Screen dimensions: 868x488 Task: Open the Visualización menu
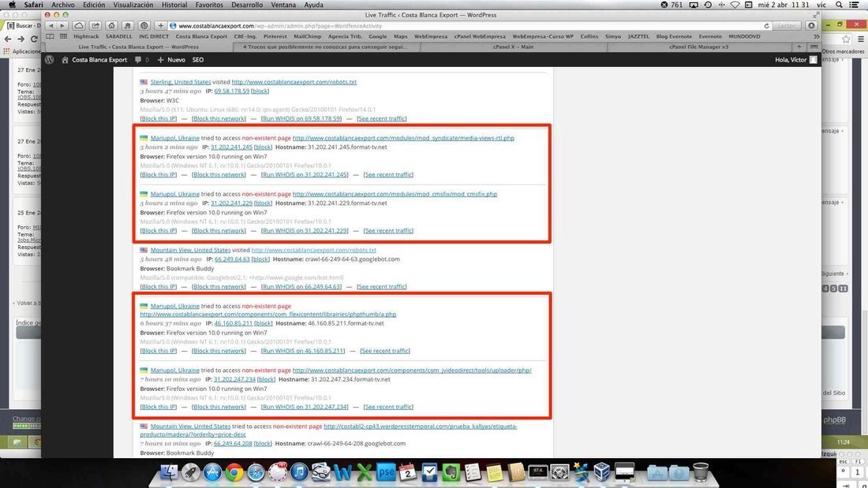pos(133,5)
